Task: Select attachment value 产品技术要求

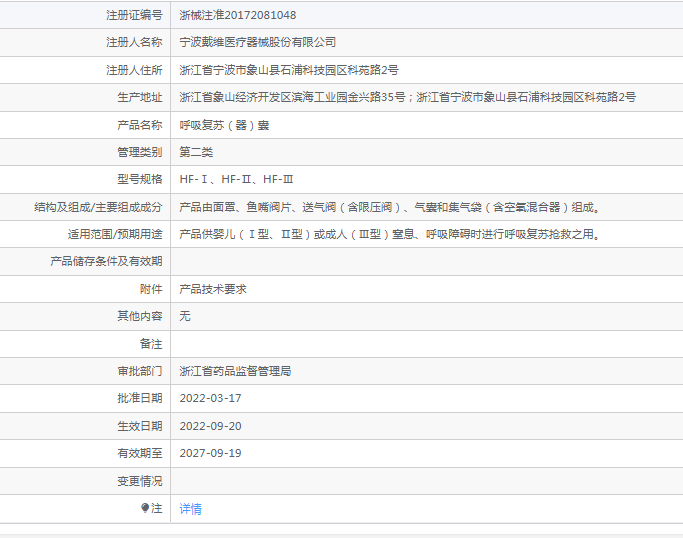Action: click(213, 289)
